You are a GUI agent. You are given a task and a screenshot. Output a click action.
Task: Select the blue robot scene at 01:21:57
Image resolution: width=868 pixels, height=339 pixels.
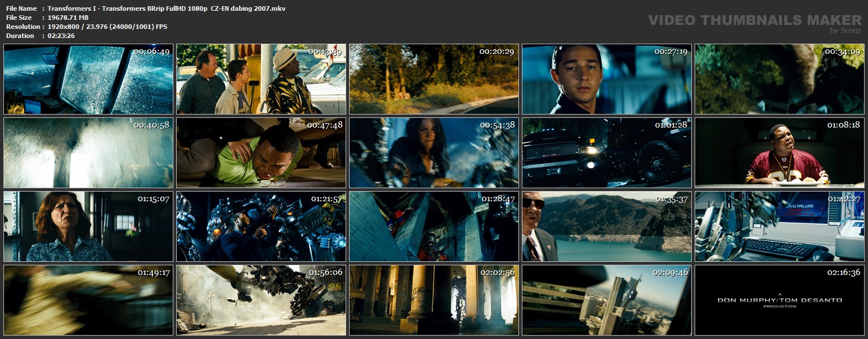pos(261,226)
